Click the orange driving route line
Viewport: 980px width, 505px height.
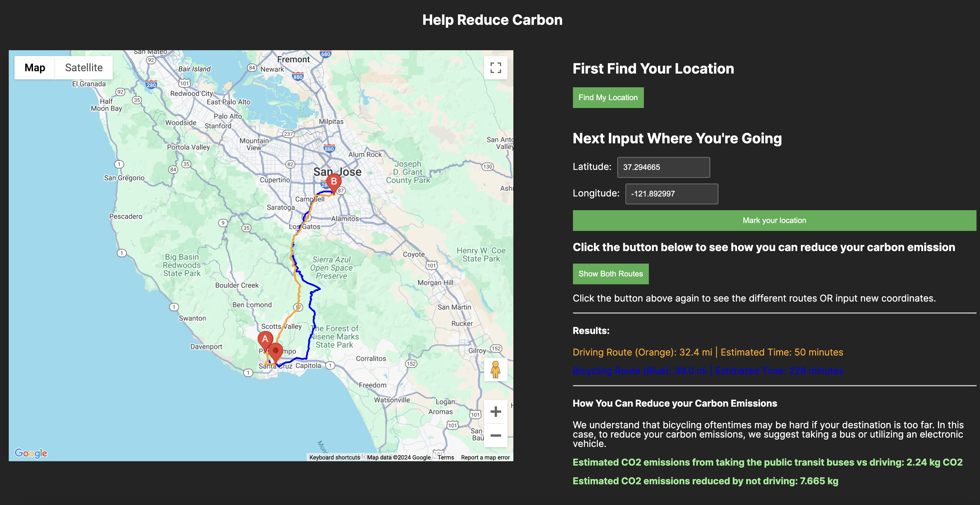click(x=299, y=290)
